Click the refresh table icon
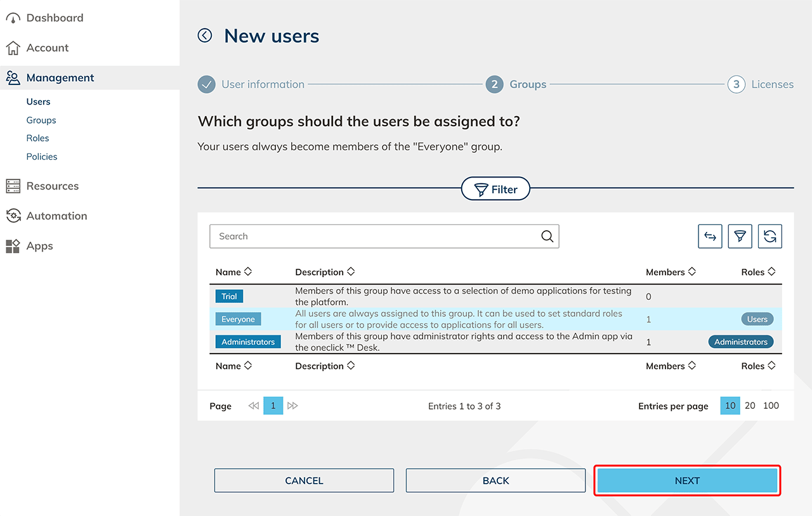The height and width of the screenshot is (516, 812). pyautogui.click(x=769, y=236)
